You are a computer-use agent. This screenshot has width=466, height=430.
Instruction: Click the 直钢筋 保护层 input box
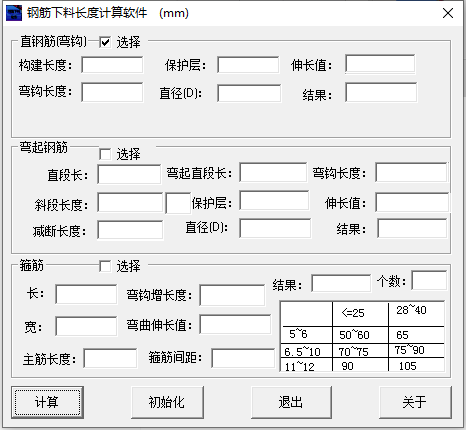point(248,65)
